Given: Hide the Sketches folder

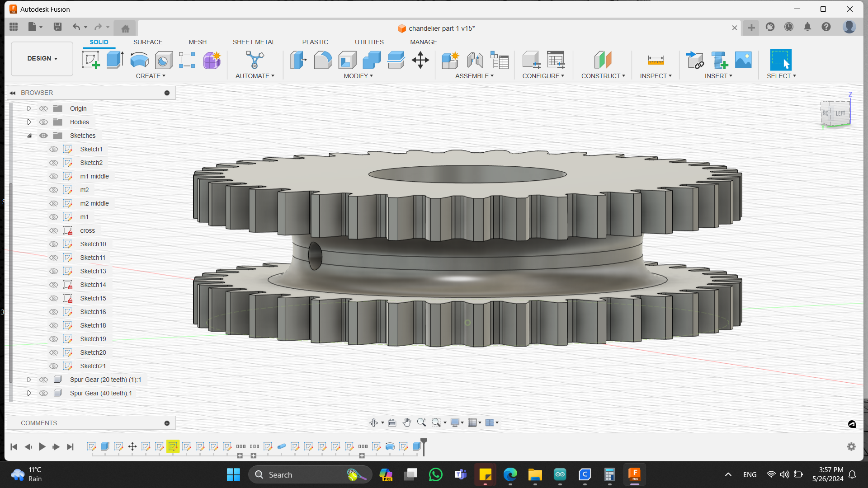Looking at the screenshot, I should 43,136.
